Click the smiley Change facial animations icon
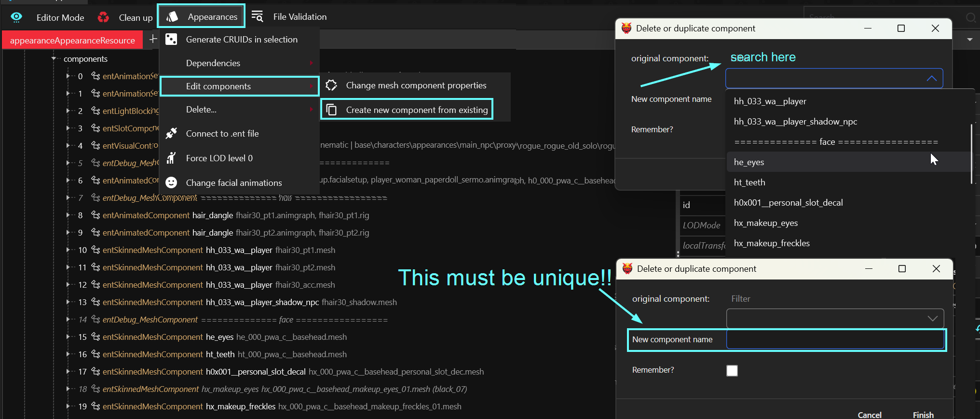980x419 pixels. point(171,182)
